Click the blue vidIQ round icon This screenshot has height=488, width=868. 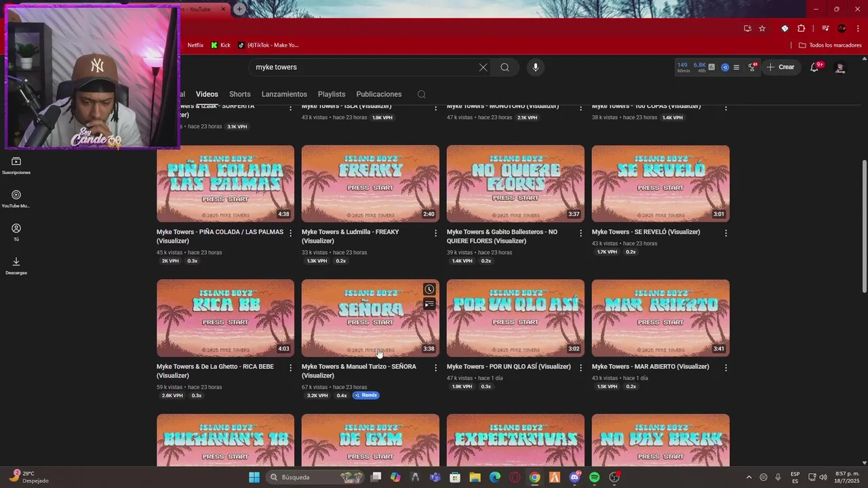[x=725, y=67]
